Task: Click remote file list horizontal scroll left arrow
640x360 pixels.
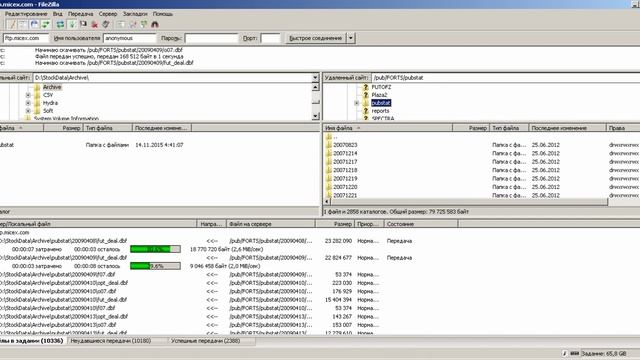Action: coord(327,202)
